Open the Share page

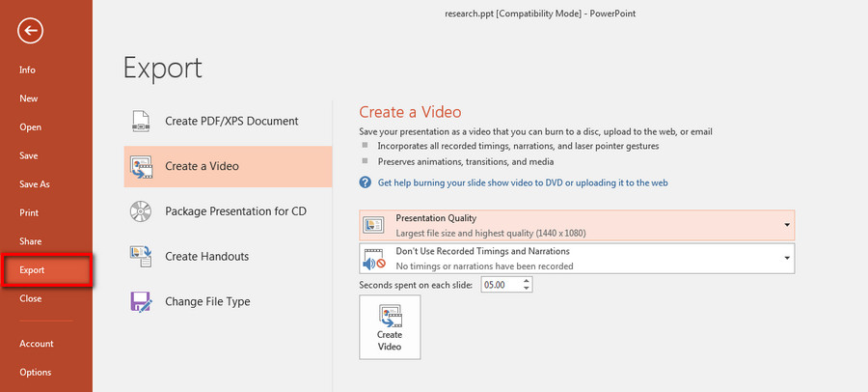pos(31,241)
